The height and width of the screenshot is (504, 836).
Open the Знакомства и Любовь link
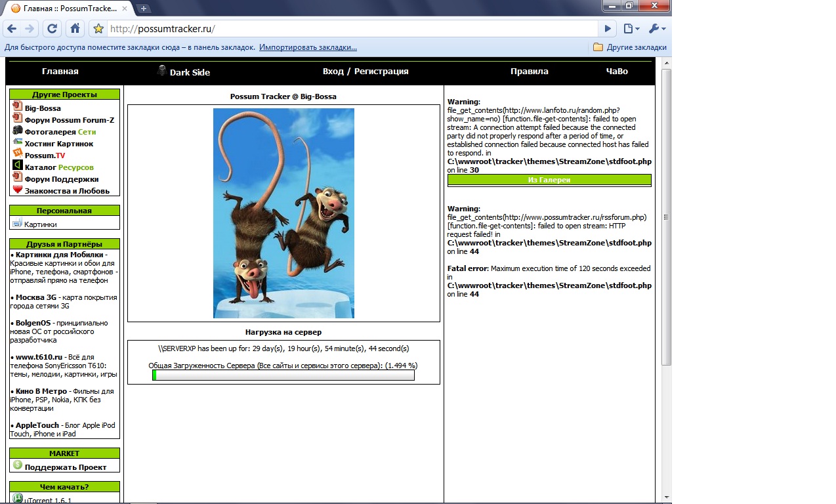click(x=68, y=191)
